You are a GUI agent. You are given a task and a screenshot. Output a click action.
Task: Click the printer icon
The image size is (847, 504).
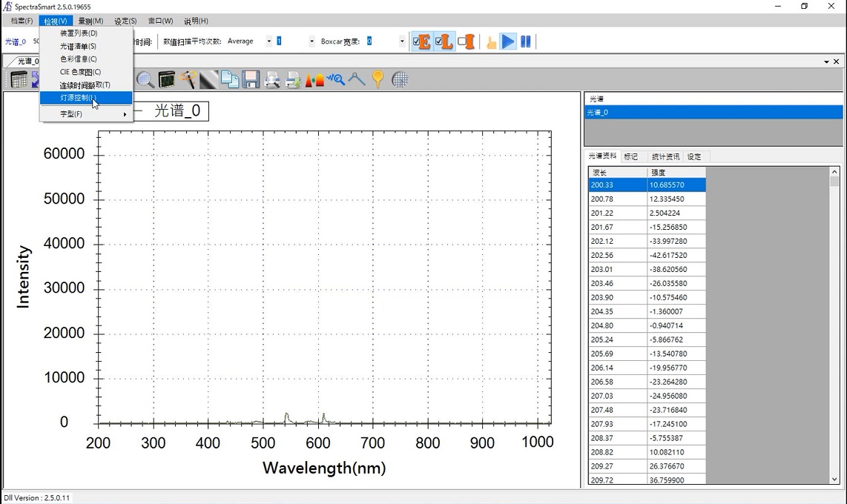pos(293,80)
